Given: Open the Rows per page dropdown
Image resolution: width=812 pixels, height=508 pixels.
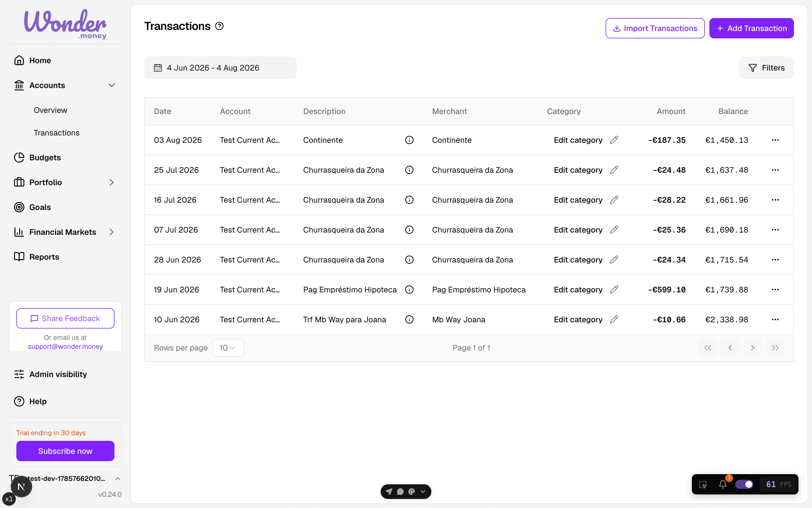Looking at the screenshot, I should click(x=228, y=348).
